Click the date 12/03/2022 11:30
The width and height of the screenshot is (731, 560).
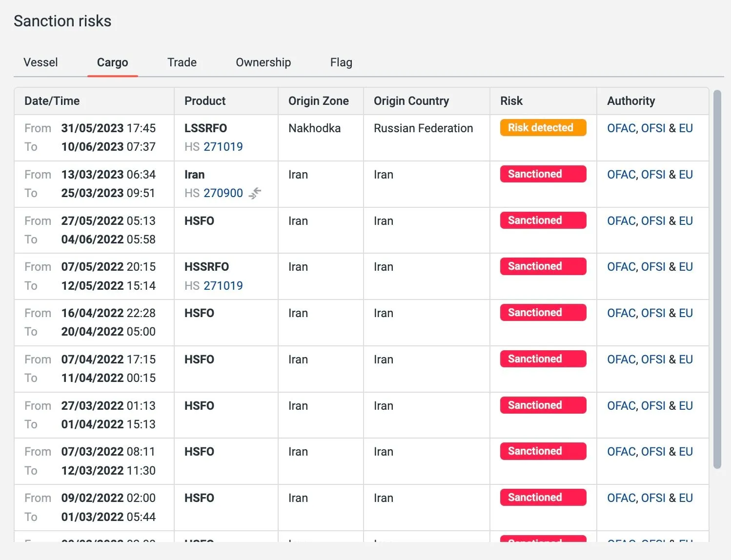click(108, 471)
